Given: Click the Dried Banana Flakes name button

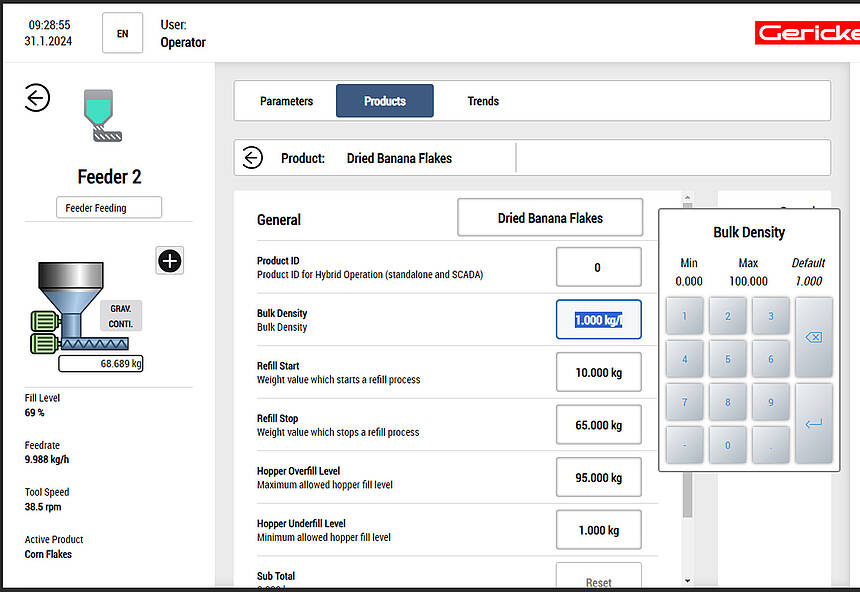Looking at the screenshot, I should [550, 218].
